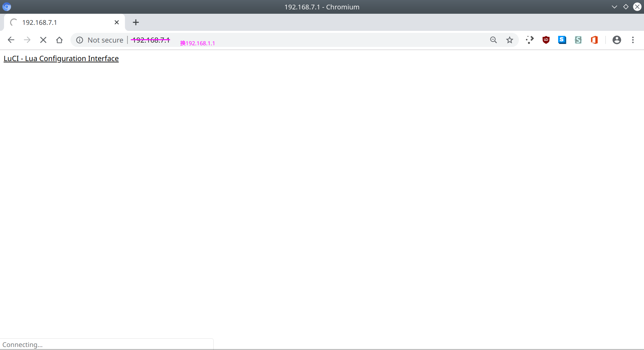This screenshot has width=644, height=350.
Task: Click the forward navigation arrow
Action: pyautogui.click(x=27, y=40)
